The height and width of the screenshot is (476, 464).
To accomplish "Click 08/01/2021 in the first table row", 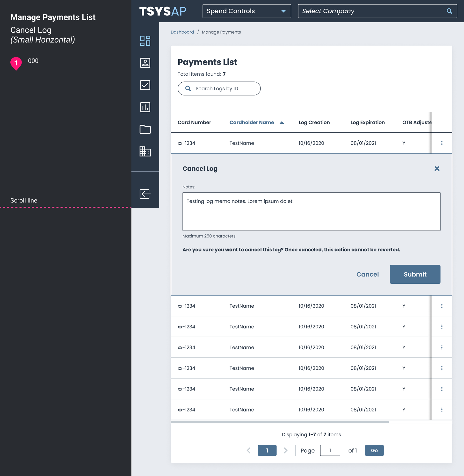I will click(363, 143).
